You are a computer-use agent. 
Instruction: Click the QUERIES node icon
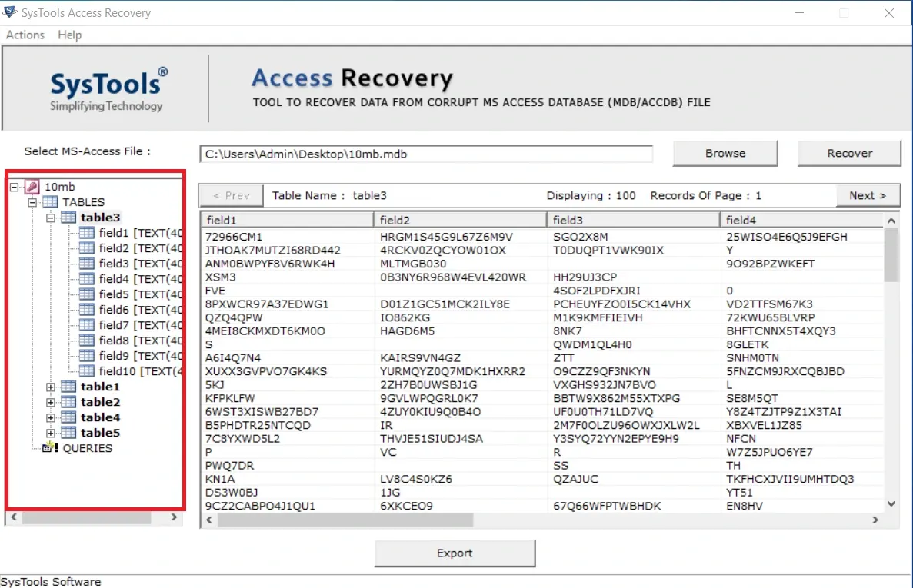pos(50,448)
